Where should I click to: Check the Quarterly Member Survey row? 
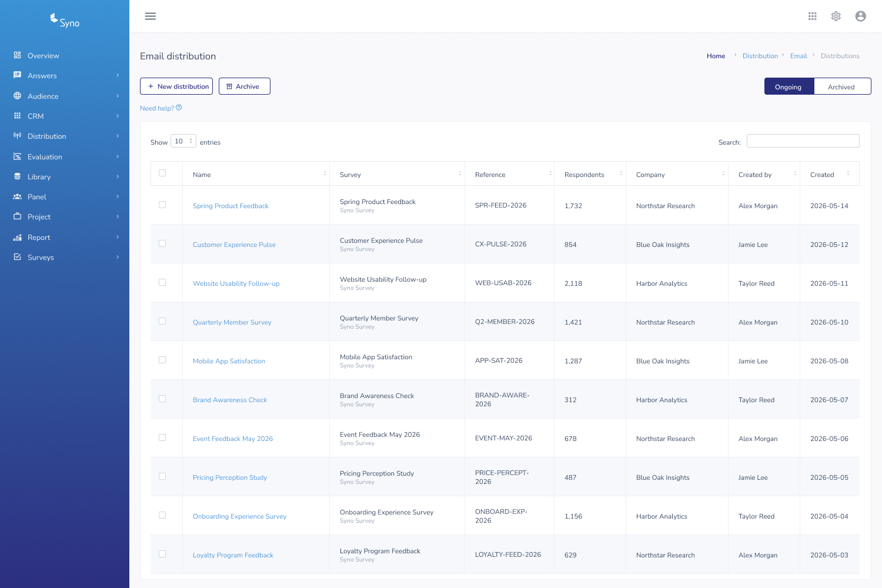click(162, 321)
